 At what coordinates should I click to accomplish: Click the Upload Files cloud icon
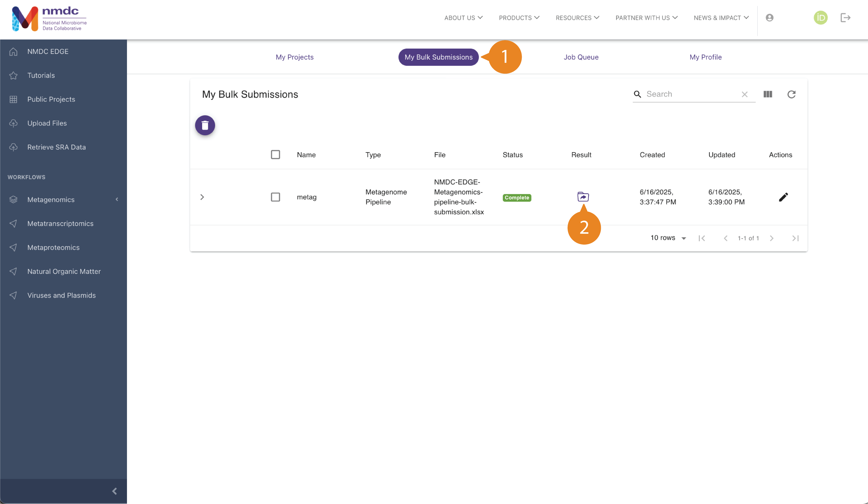tap(13, 123)
